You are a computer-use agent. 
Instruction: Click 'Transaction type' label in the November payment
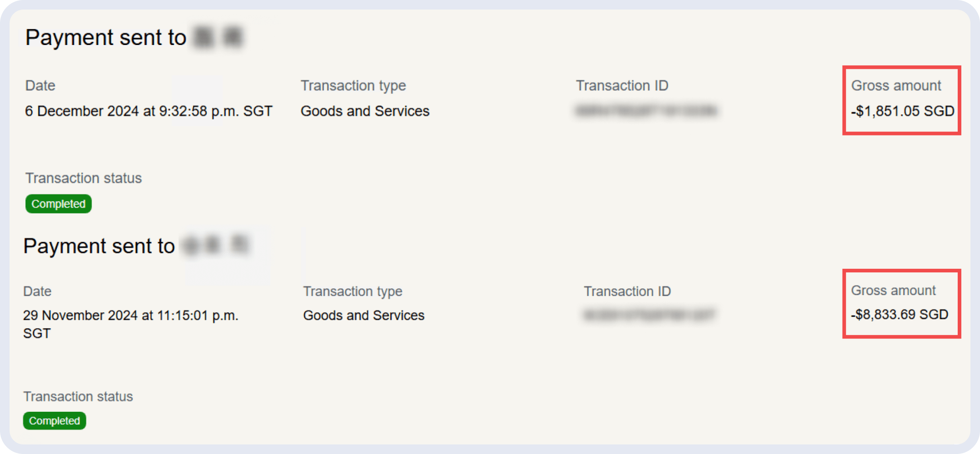pos(353,292)
